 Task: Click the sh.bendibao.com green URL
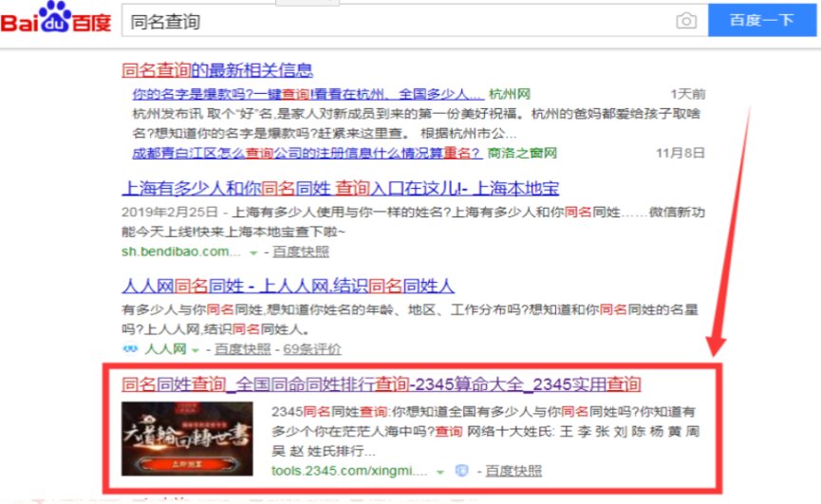tap(181, 252)
